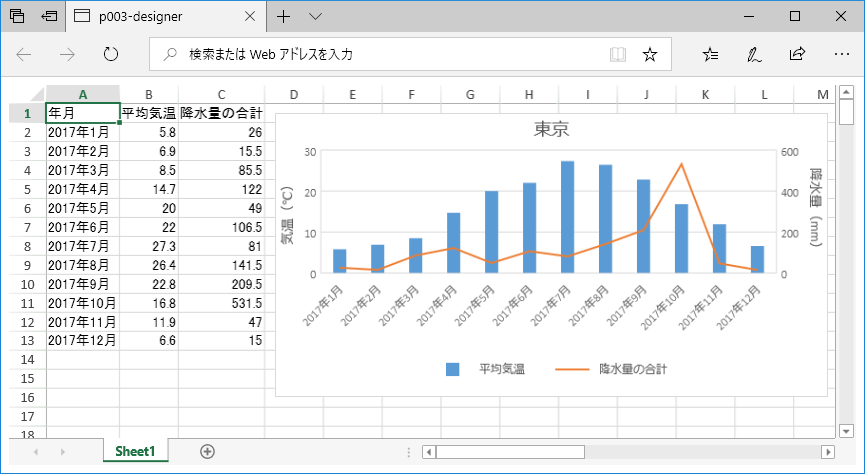Screen dimensions: 865x474
Task: Click the tallest blue bar for 2017年7月
Action: [567, 217]
